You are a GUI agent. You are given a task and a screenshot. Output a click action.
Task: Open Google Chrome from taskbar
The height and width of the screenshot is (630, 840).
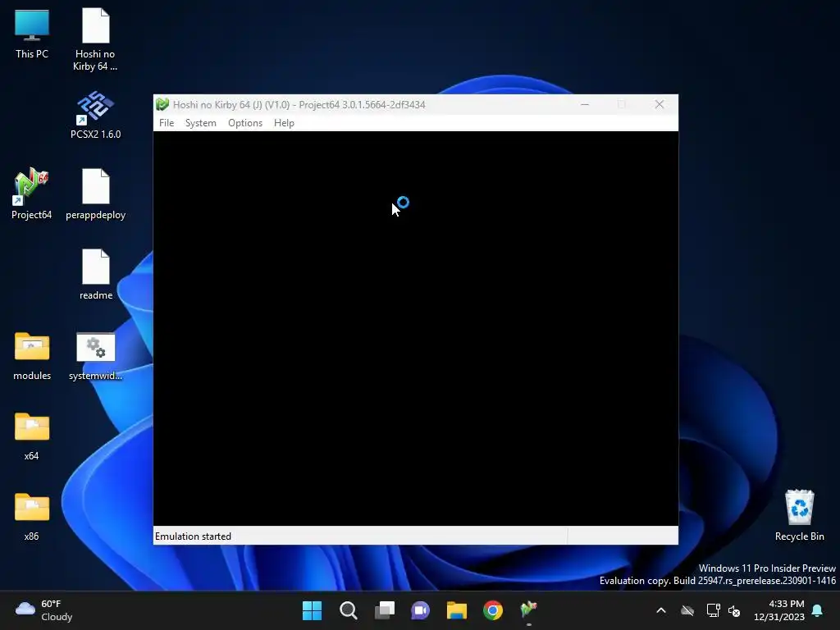coord(493,610)
